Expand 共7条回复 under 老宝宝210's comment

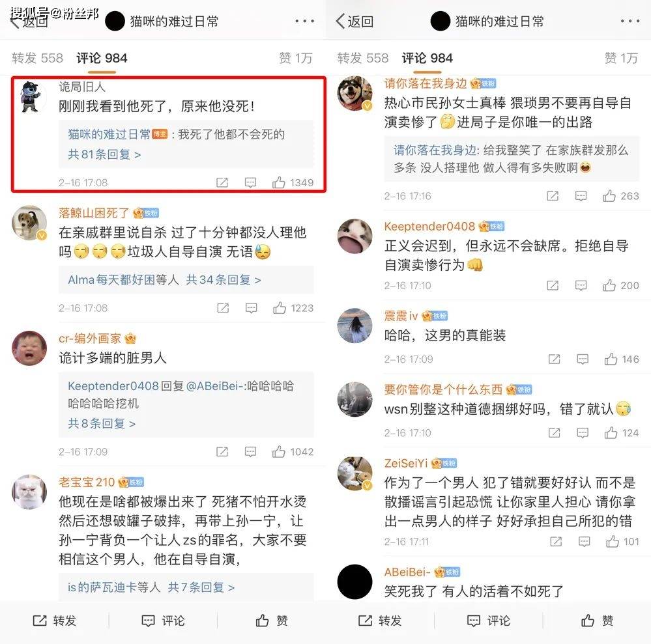click(201, 587)
